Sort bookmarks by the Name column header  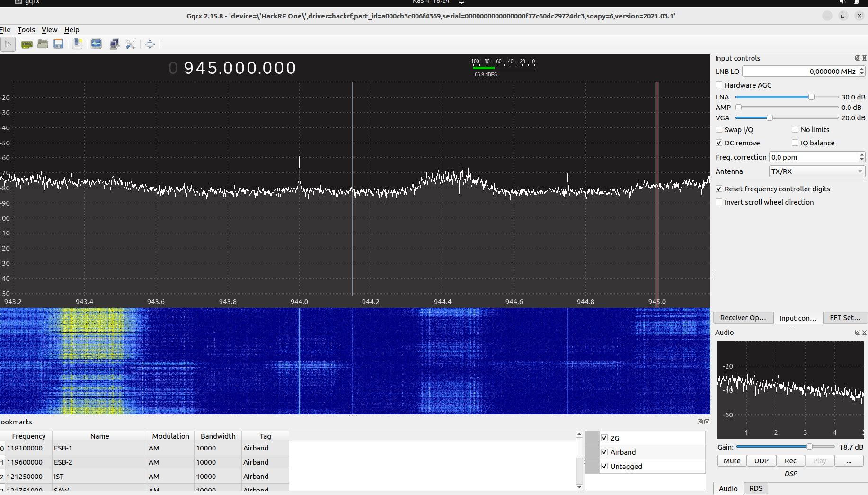pos(99,436)
